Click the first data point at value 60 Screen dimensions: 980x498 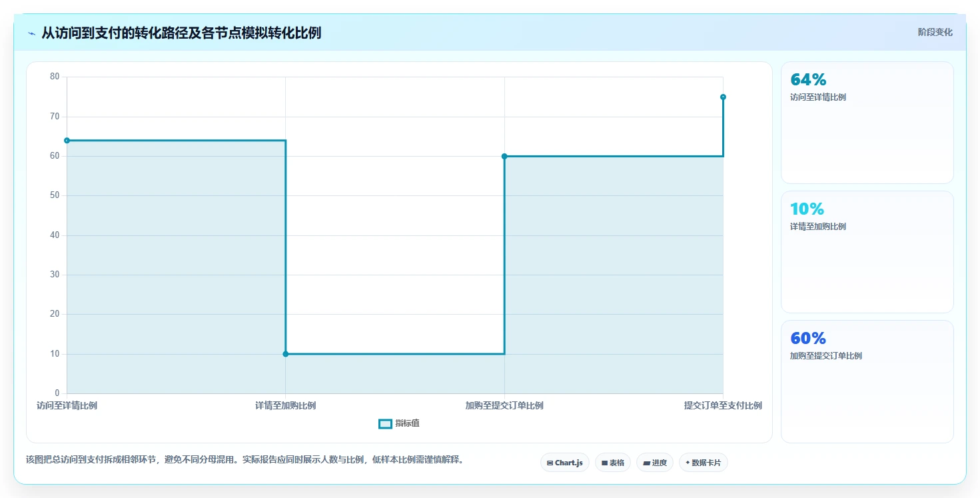coord(504,157)
